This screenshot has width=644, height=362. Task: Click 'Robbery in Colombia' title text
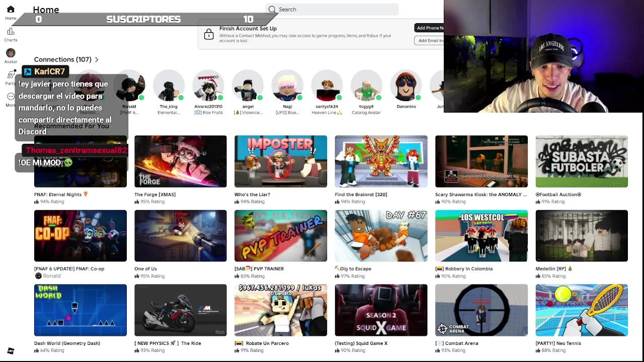pos(464,269)
